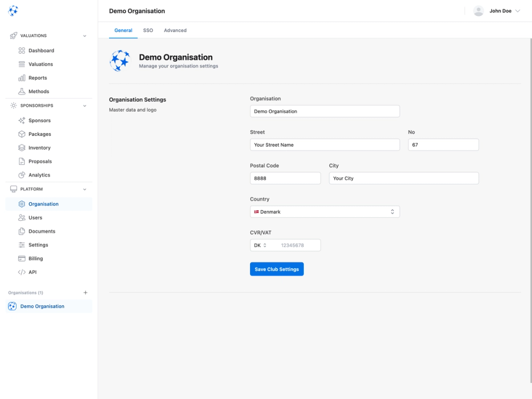
Task: Open the Inventory section
Action: (21, 147)
